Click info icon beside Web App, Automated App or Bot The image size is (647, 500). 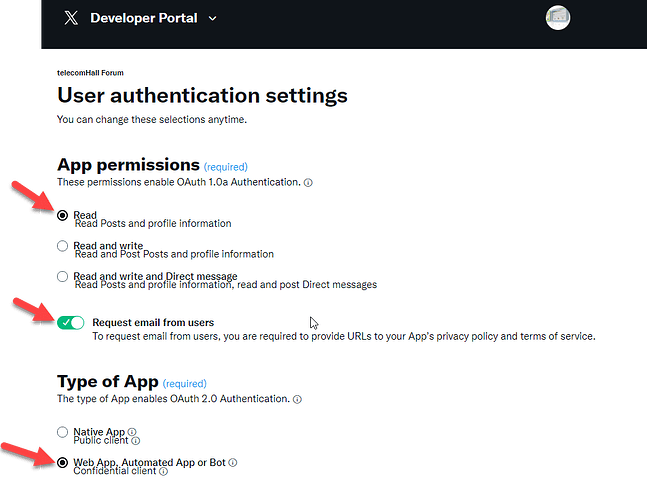pyautogui.click(x=233, y=462)
